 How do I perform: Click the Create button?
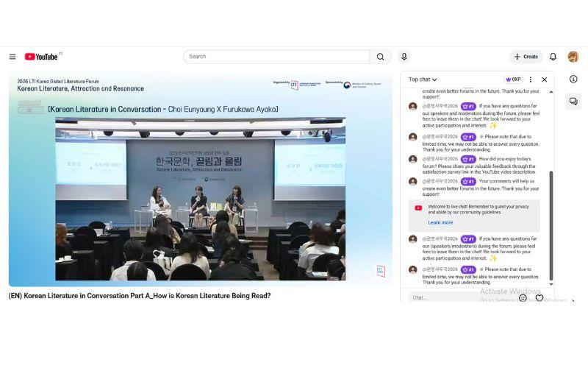[526, 57]
